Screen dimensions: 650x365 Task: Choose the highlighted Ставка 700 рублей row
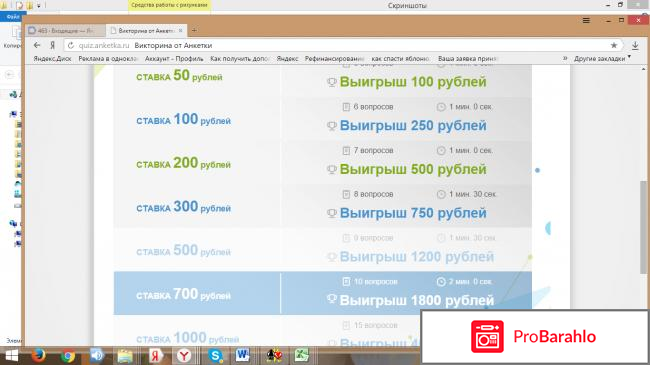pos(323,293)
